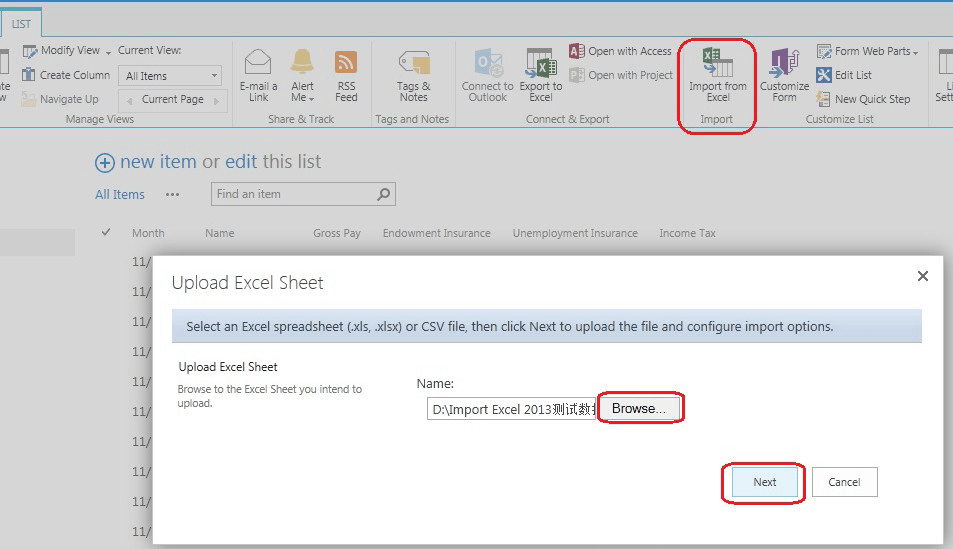Open the All Items current view dropdown
Image resolution: width=953 pixels, height=549 pixels.
[171, 76]
